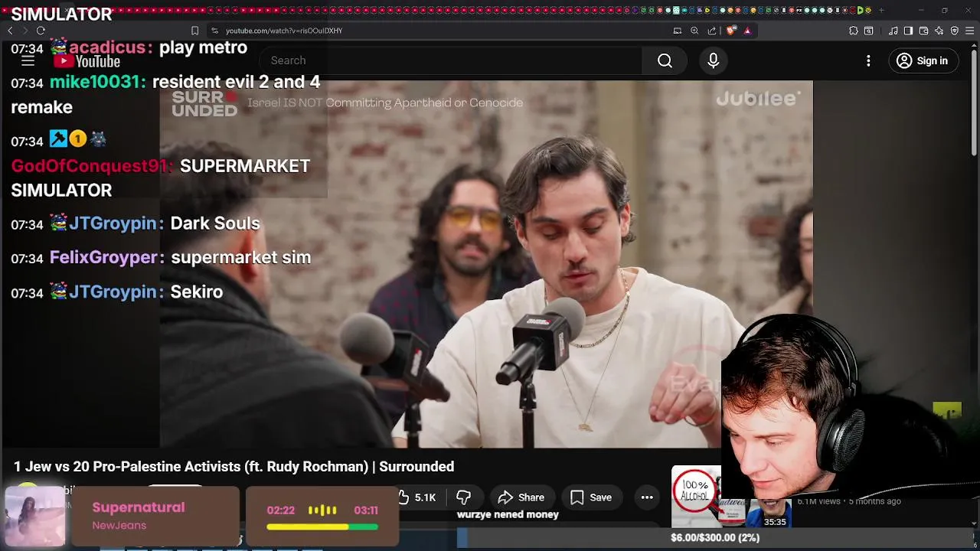Click the Supernatural album art thumbnail
This screenshot has height=551, width=980.
coord(35,517)
